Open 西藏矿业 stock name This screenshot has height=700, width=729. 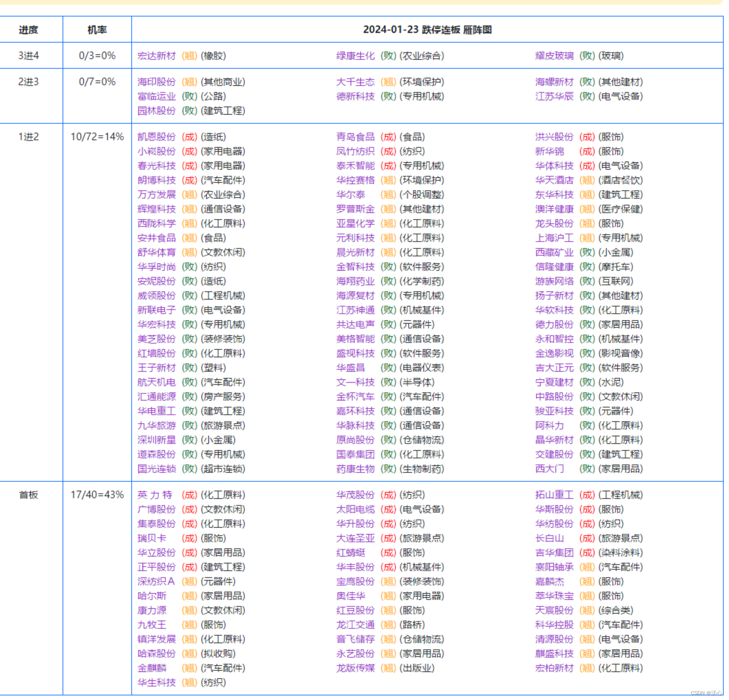click(554, 252)
